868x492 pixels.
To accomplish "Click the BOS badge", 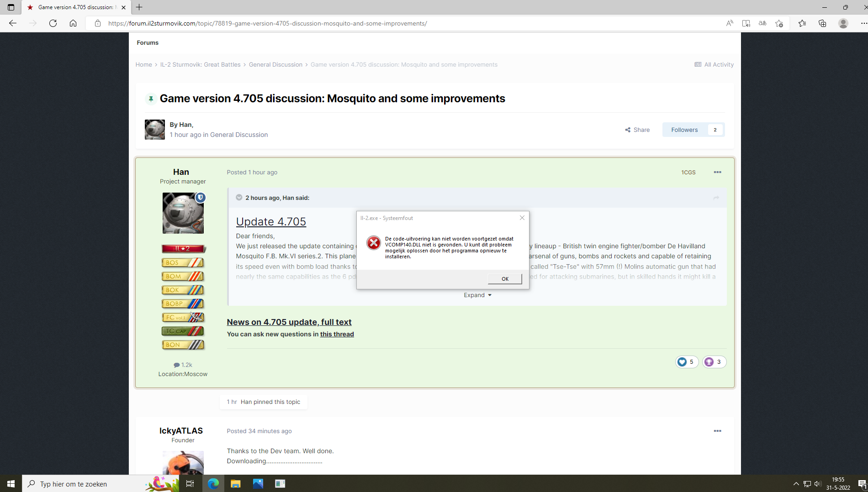I will (x=183, y=262).
